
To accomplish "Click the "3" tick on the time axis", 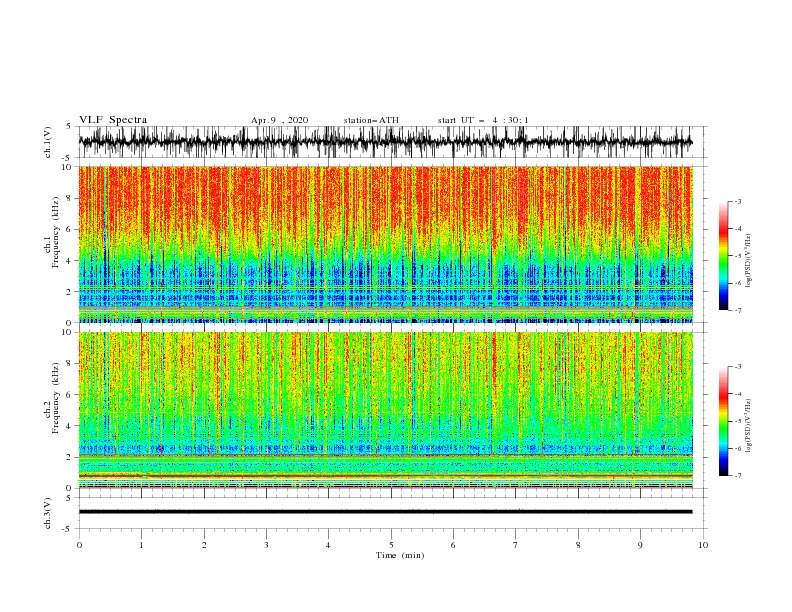I will coord(266,545).
